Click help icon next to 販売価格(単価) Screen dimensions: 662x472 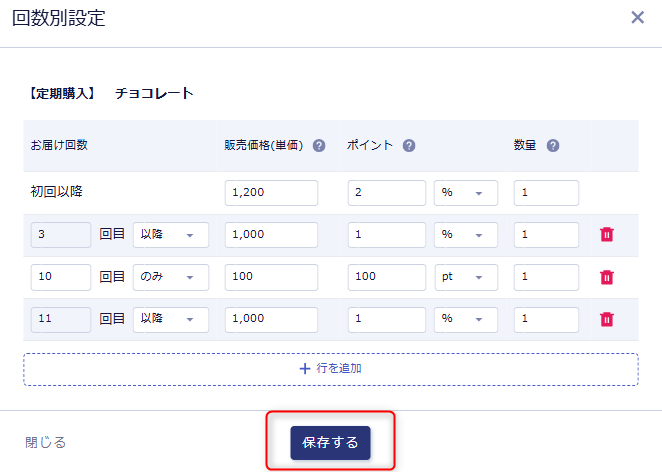(319, 145)
